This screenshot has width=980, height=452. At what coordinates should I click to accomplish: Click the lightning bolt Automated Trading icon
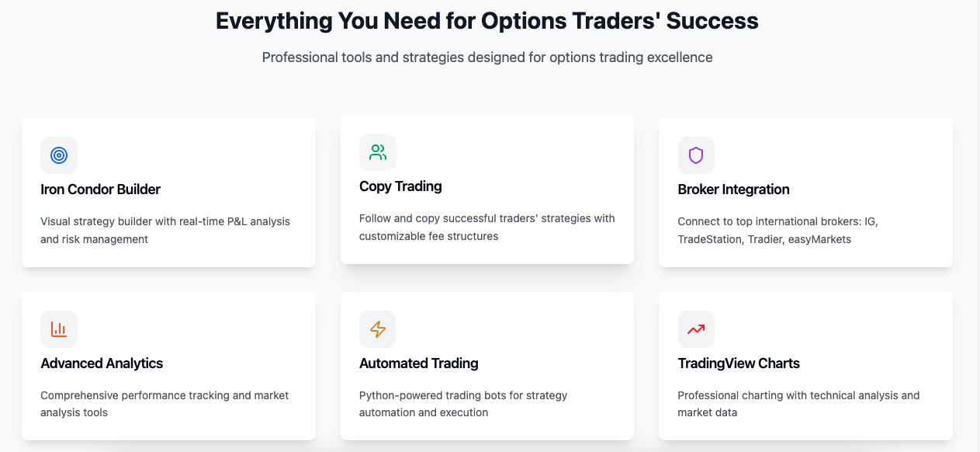pos(378,329)
